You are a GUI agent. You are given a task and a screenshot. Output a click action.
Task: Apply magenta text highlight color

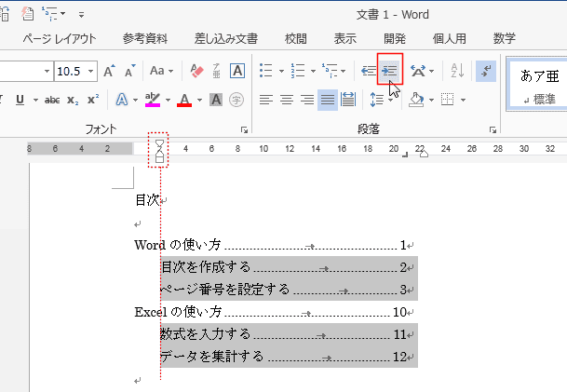[x=153, y=100]
